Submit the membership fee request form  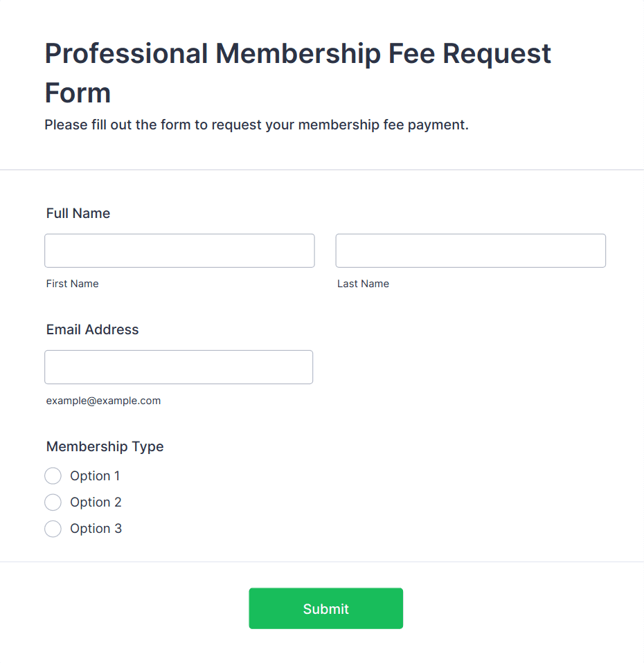(x=325, y=608)
